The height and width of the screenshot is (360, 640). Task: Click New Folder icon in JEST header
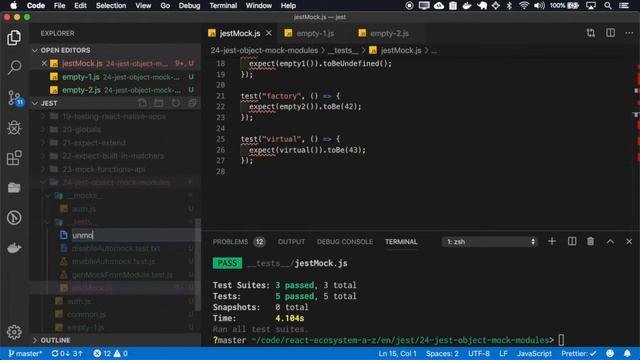pos(159,103)
